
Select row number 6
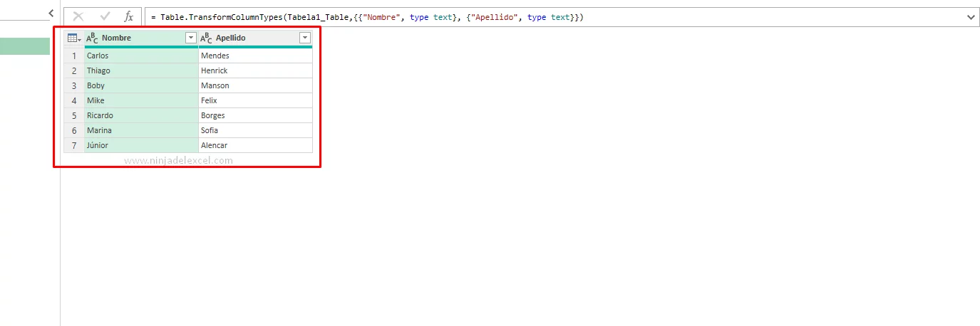(x=74, y=130)
